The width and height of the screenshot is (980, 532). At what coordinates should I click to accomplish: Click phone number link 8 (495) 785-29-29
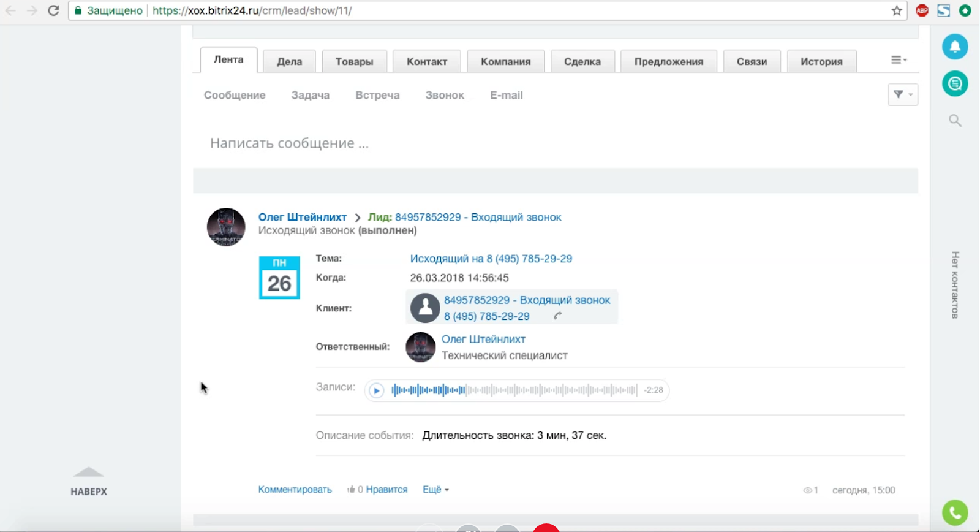(487, 316)
